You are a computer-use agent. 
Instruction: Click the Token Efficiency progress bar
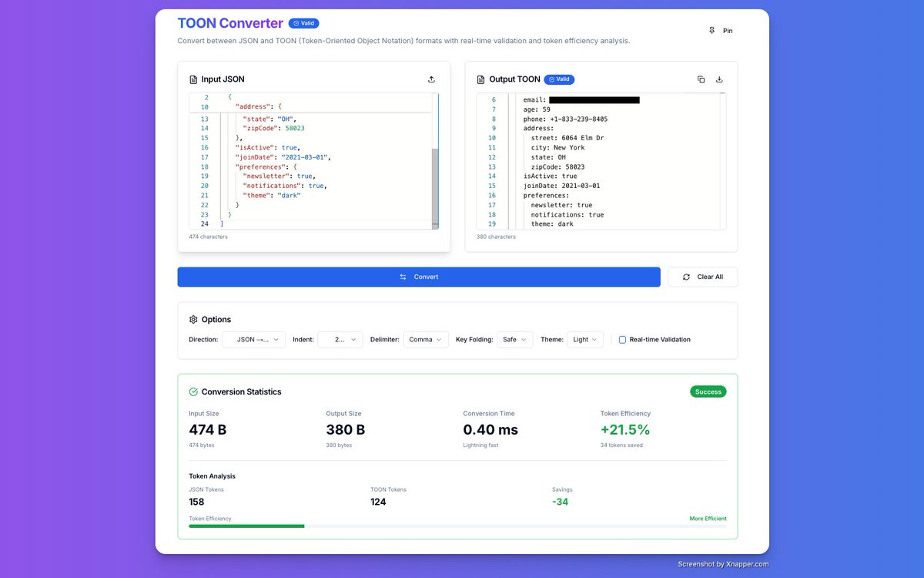(x=457, y=526)
